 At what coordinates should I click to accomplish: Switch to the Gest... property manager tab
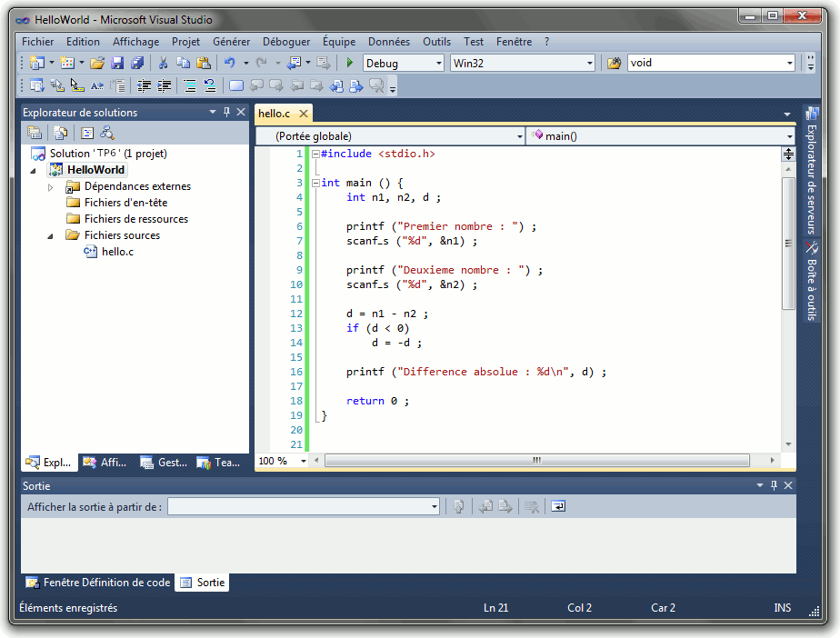(x=164, y=463)
